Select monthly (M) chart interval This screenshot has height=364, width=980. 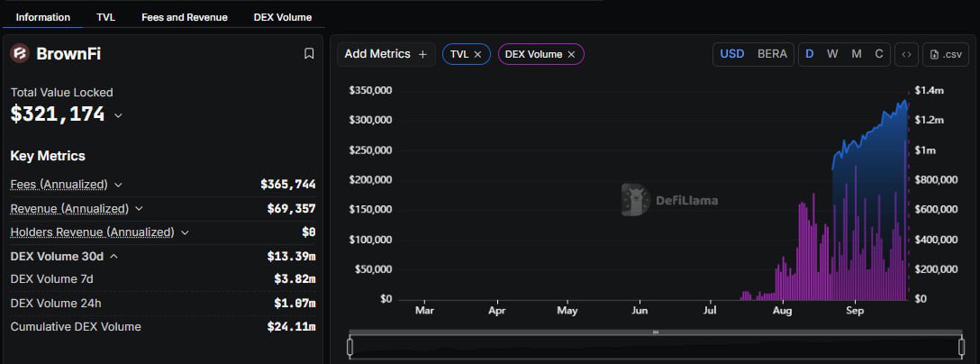[x=857, y=54]
